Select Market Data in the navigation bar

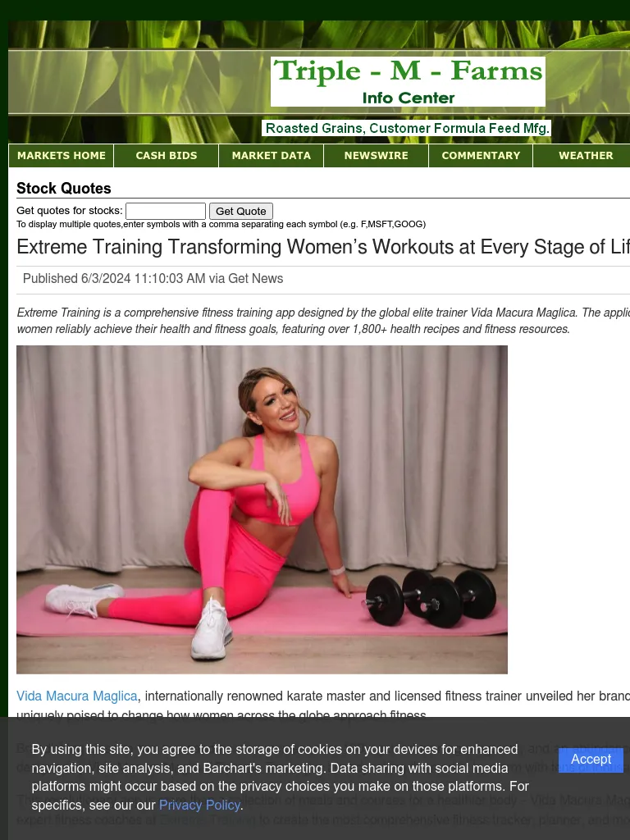271,155
